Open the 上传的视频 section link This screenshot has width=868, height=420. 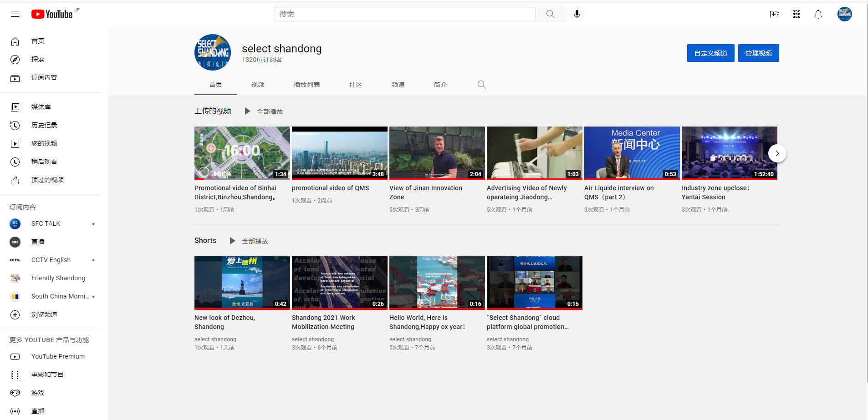(x=213, y=111)
